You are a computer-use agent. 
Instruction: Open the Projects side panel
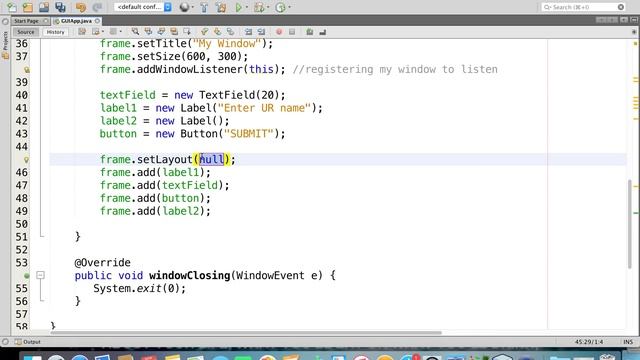5,45
